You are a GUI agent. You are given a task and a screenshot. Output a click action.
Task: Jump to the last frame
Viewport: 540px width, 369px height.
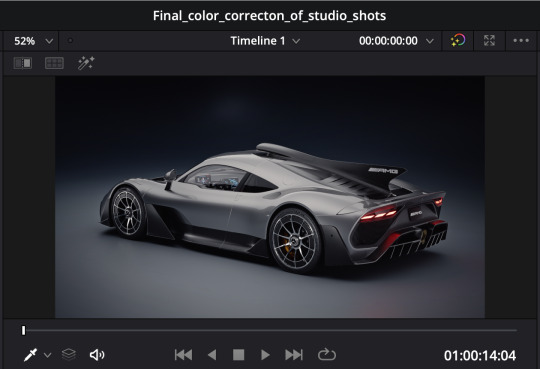(x=294, y=355)
